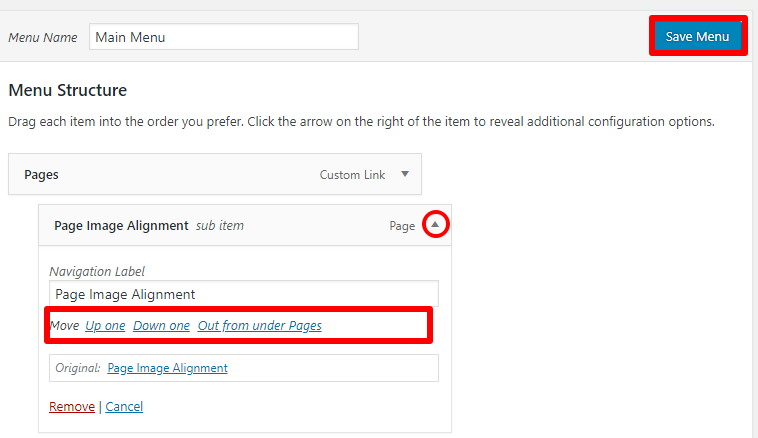Open the Original Page Image Alignment link
The image size is (758, 438).
coord(167,368)
